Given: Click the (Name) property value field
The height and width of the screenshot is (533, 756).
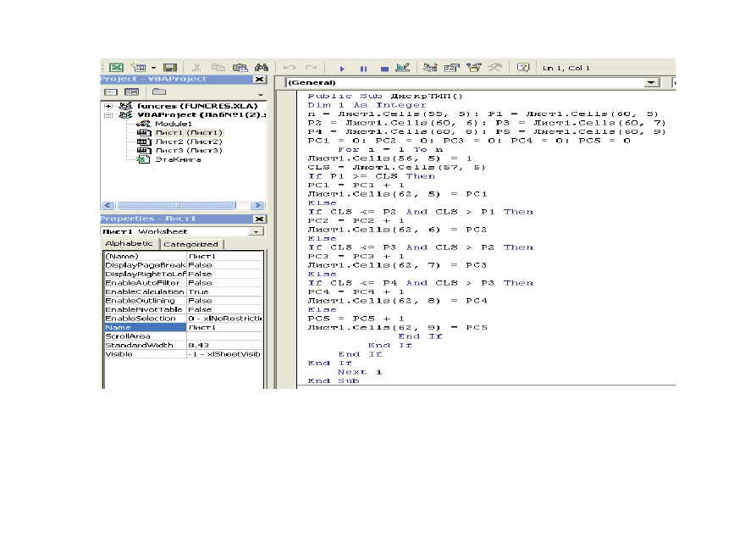Looking at the screenshot, I should point(224,257).
